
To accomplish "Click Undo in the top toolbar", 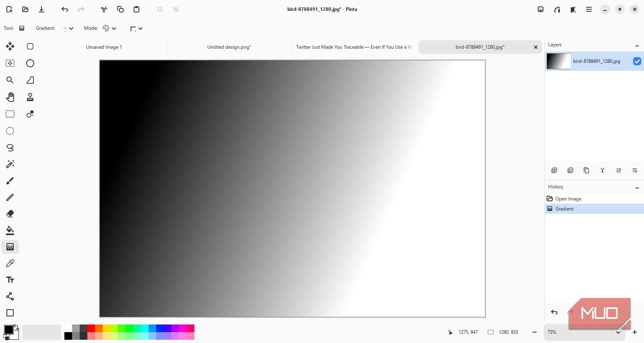I will (x=65, y=9).
